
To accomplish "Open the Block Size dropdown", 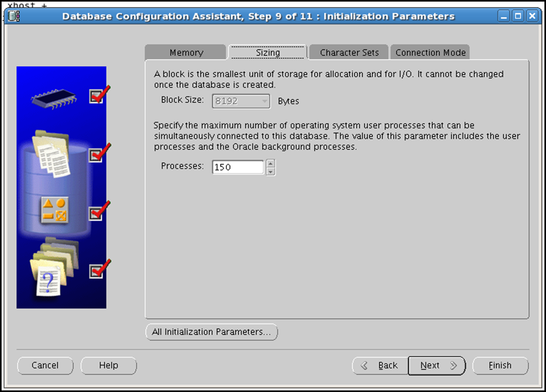I will point(241,101).
